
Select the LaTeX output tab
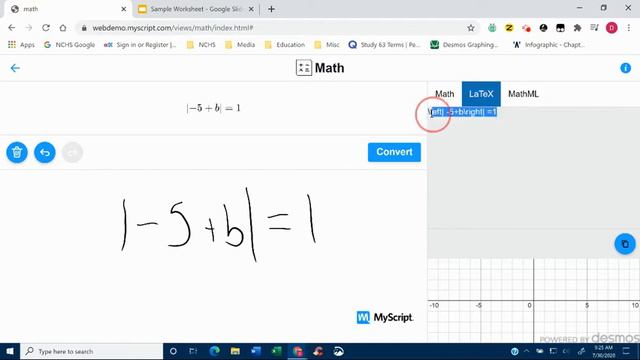point(481,94)
